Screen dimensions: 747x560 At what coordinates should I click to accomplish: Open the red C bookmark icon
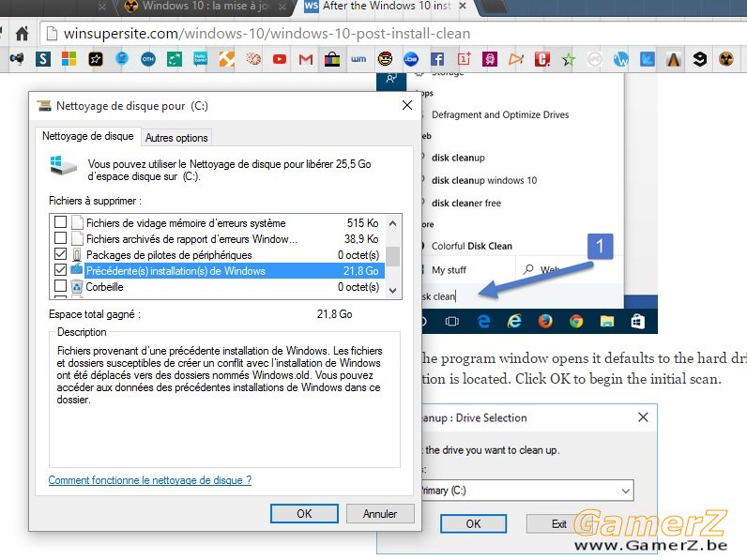point(542,59)
